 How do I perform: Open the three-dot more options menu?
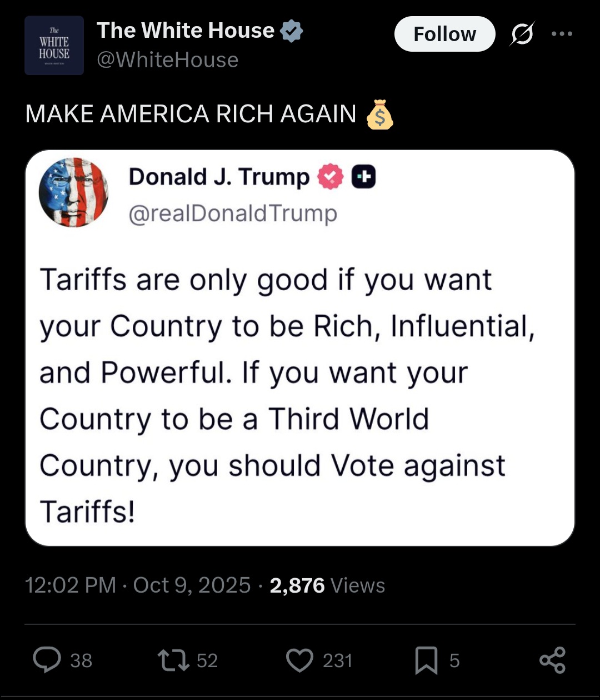(562, 34)
